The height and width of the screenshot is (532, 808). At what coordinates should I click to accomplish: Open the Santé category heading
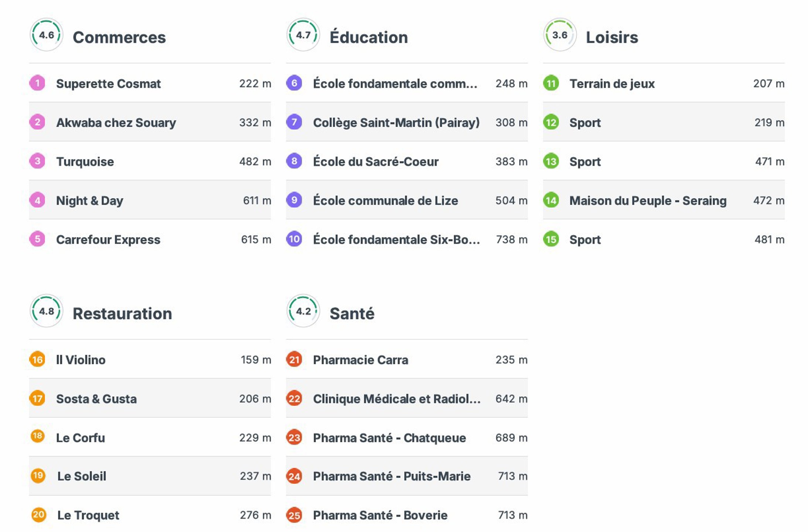pyautogui.click(x=352, y=314)
